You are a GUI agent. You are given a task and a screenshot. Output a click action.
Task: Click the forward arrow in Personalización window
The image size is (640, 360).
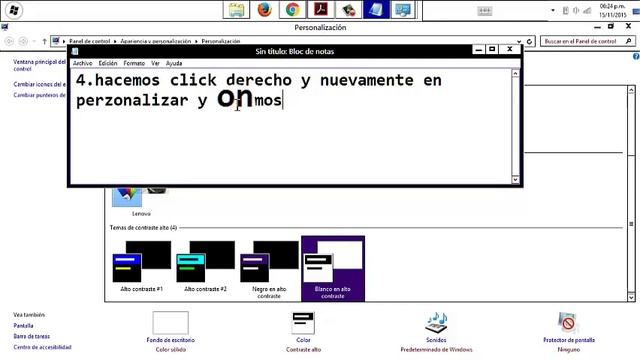click(23, 41)
